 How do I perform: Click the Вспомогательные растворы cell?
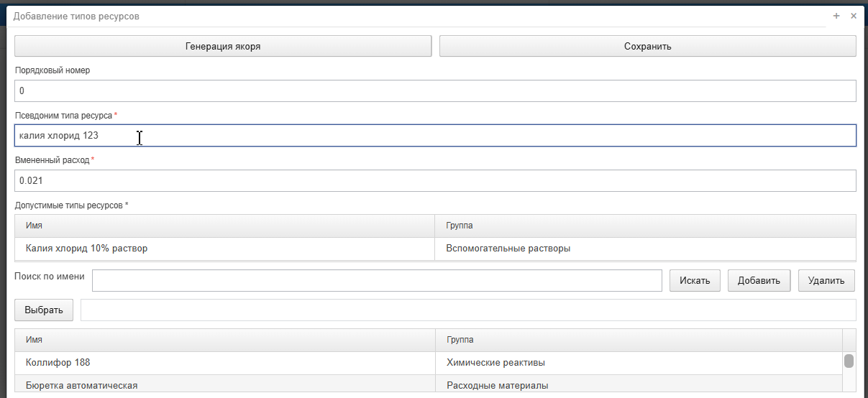coord(646,249)
